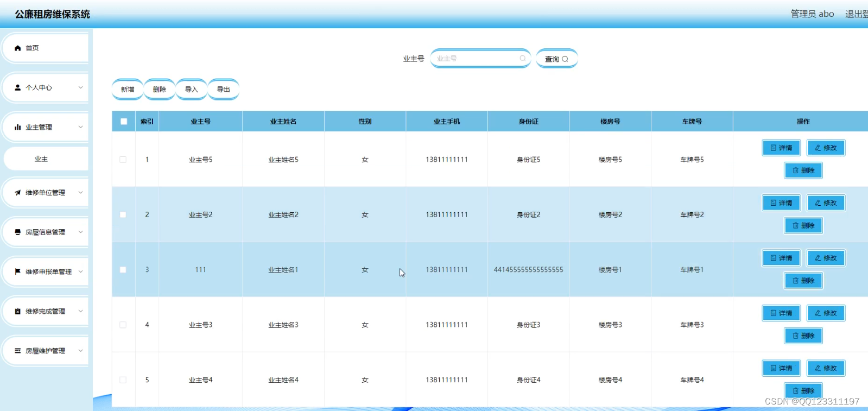868x411 pixels.
Task: Click the flag icon for 维修申报单管理
Action: [x=18, y=271]
